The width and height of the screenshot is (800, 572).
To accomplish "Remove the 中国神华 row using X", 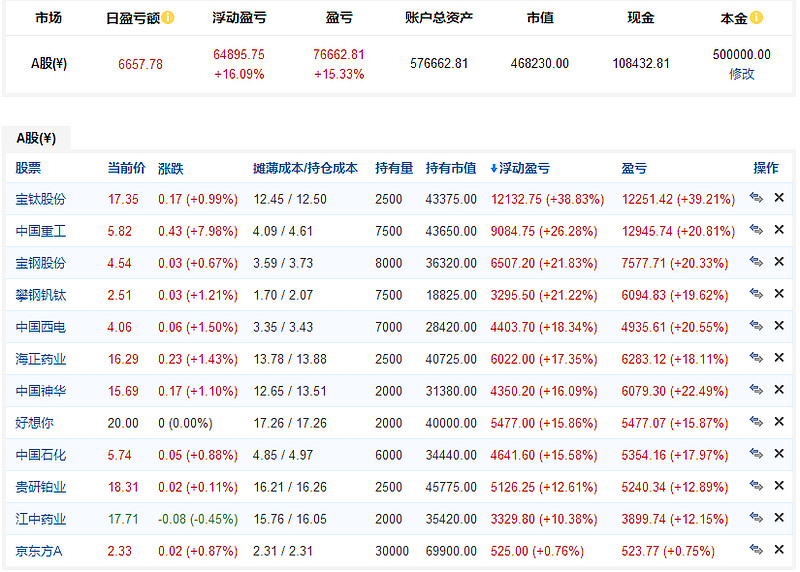I will (779, 390).
